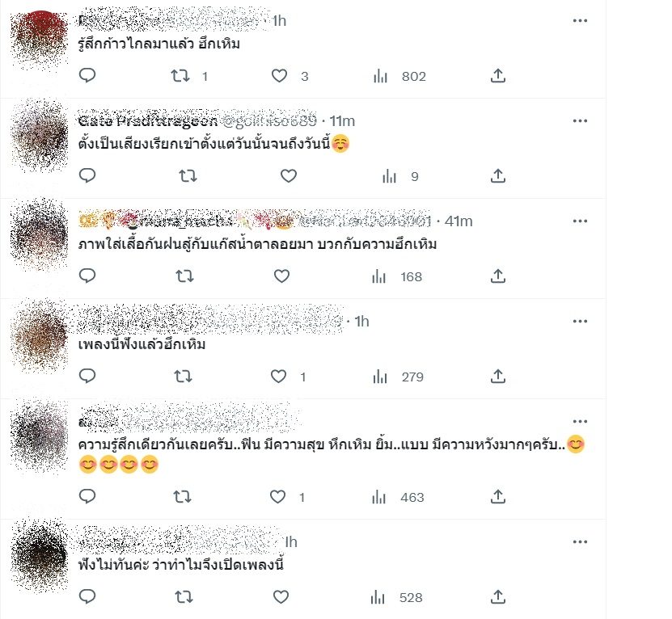Image resolution: width=672 pixels, height=619 pixels.
Task: Open more options on the 11m tweet
Action: (580, 120)
